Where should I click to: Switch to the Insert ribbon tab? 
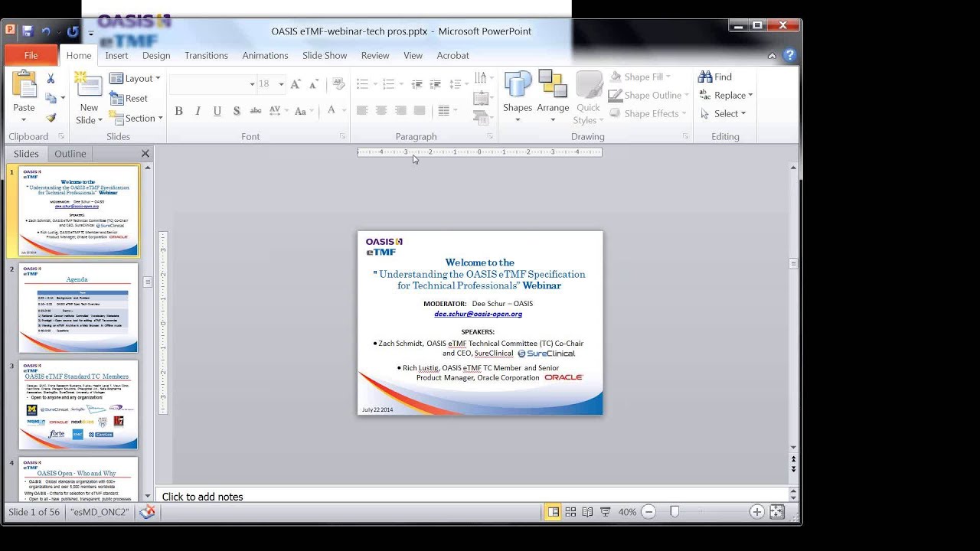pyautogui.click(x=116, y=55)
